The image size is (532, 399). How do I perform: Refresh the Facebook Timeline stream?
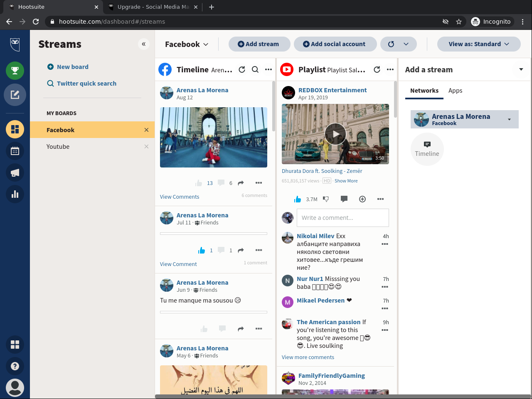point(242,69)
